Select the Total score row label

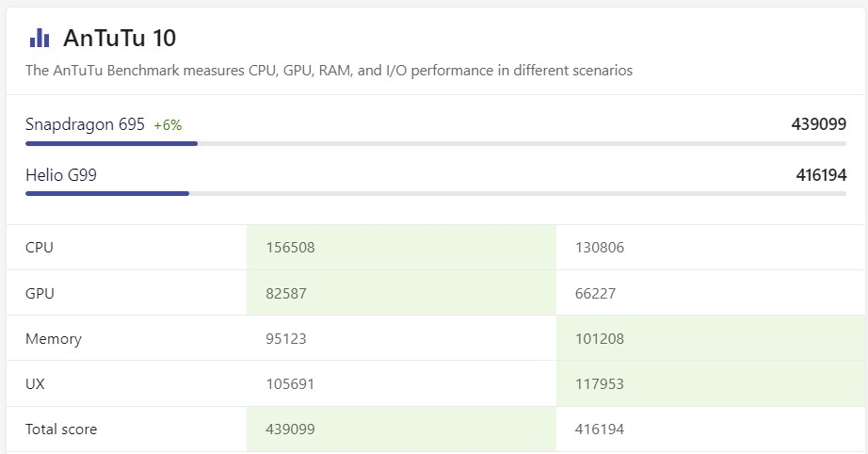click(x=61, y=429)
